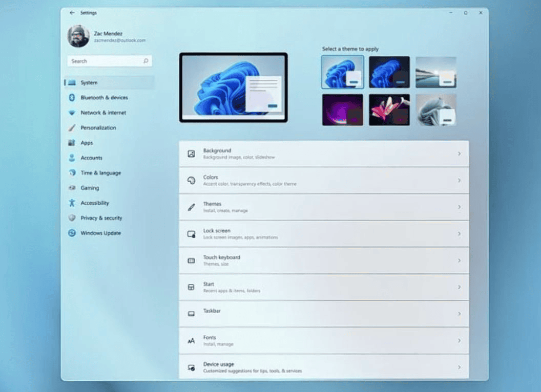Click the Accessibility icon in the sidebar
The image size is (541, 392).
click(71, 203)
